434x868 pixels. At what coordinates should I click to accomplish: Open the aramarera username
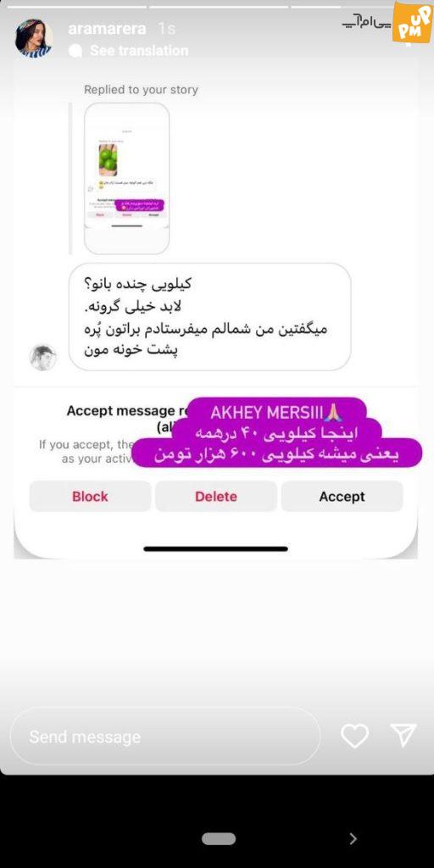(108, 29)
